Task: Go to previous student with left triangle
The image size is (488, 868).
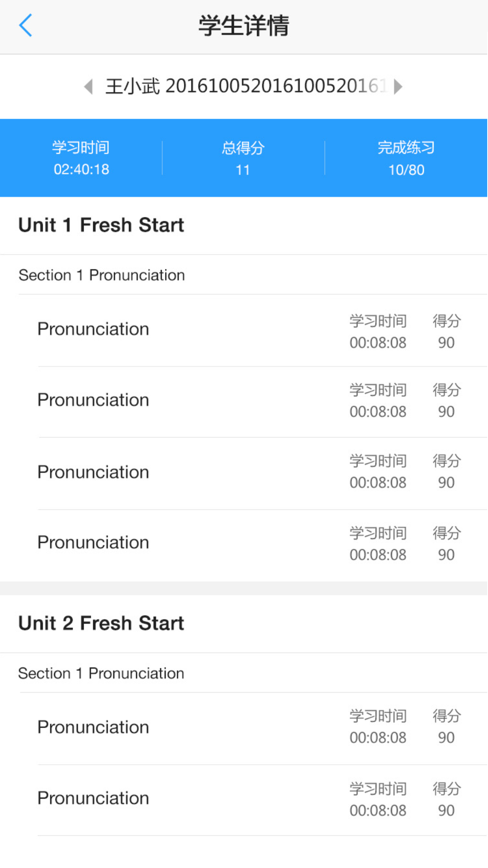Action: point(89,86)
